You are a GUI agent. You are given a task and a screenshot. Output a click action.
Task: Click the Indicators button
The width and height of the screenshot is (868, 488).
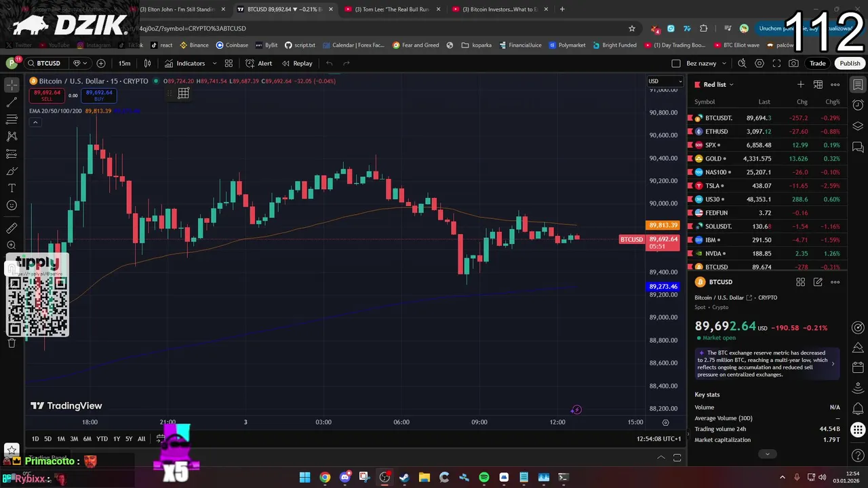click(x=184, y=63)
